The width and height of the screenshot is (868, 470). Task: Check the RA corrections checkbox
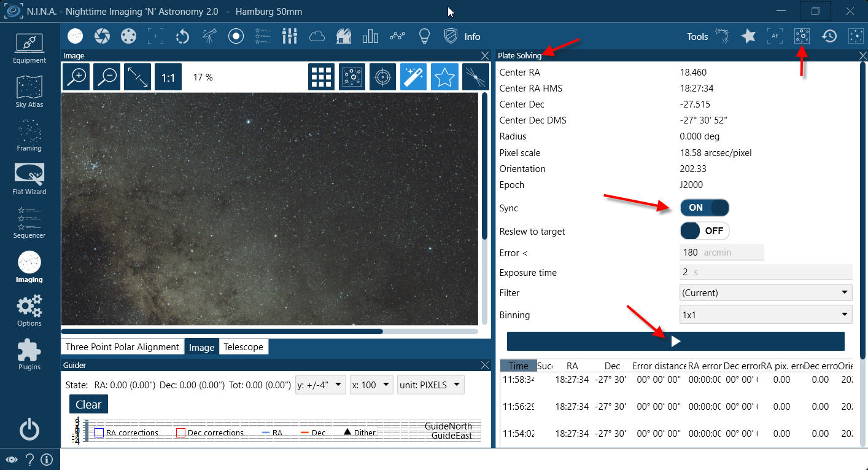click(99, 433)
